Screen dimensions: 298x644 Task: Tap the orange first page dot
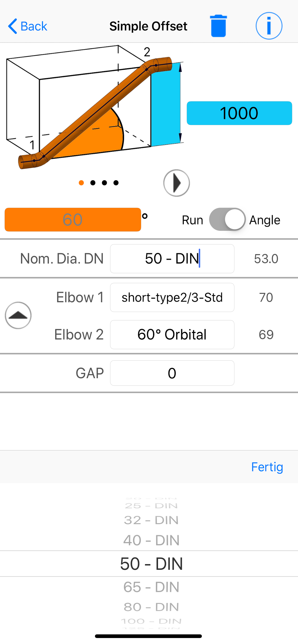point(81,183)
